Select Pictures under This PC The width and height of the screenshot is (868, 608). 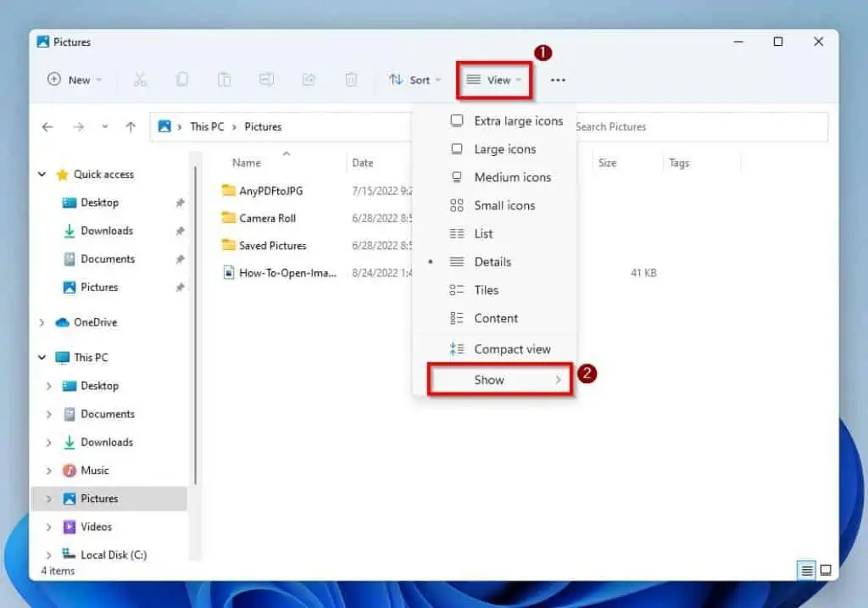pos(108,499)
